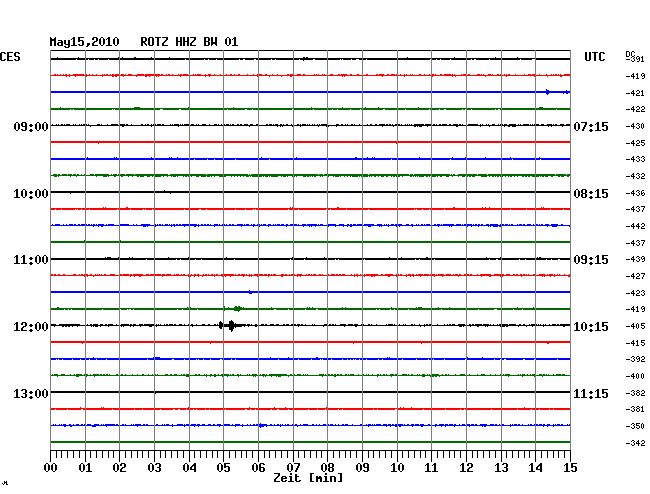Click the green trace blip above the 12:00 event
Screen dimensions: 650x494
click(x=238, y=308)
